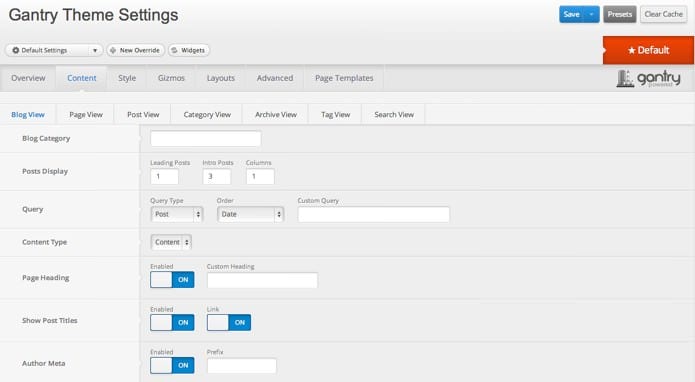Toggle the Page Heading Enabled switch
Image resolution: width=695 pixels, height=382 pixels.
click(x=172, y=280)
